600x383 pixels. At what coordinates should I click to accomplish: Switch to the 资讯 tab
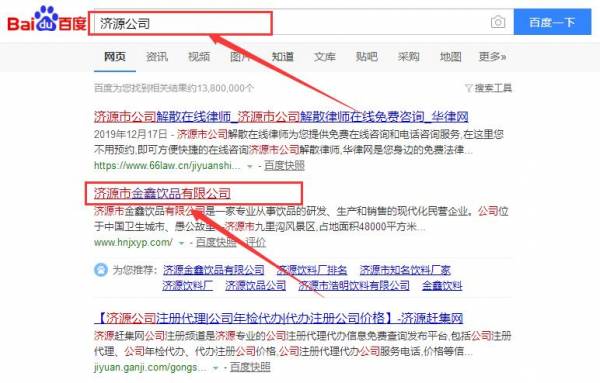pos(157,57)
